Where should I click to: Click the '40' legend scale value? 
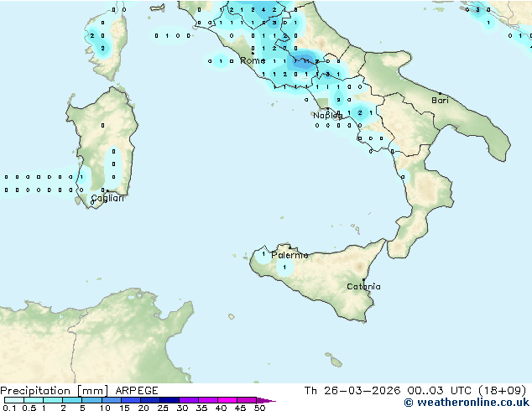click(x=221, y=408)
